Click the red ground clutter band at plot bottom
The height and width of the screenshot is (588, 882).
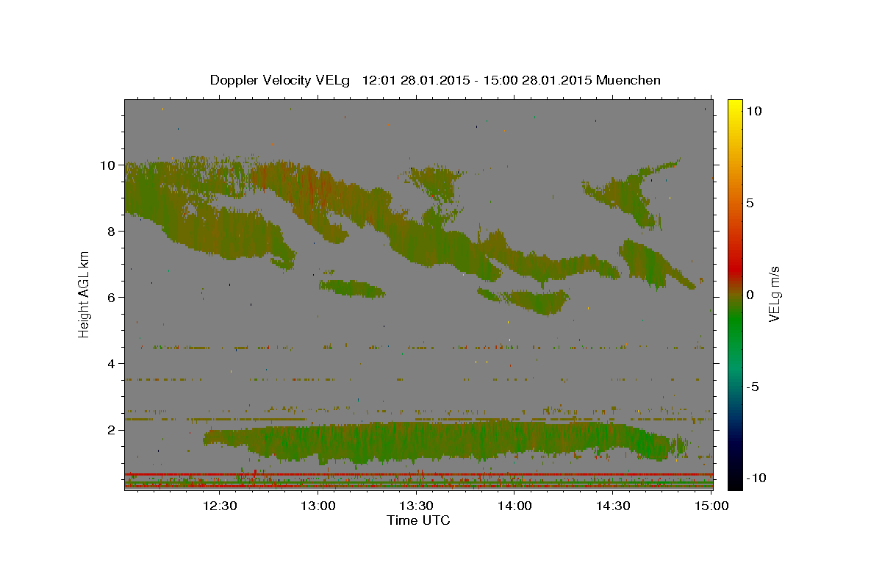(x=418, y=474)
